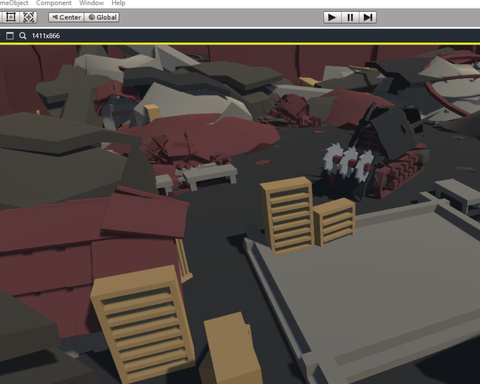
Task: Click the tall yellow bookshelf in scene center
Action: (287, 216)
